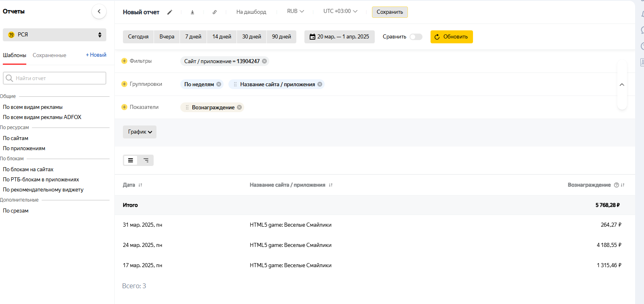Open the UTC +03:00 timezone dropdown
Image resolution: width=644 pixels, height=304 pixels.
click(340, 11)
